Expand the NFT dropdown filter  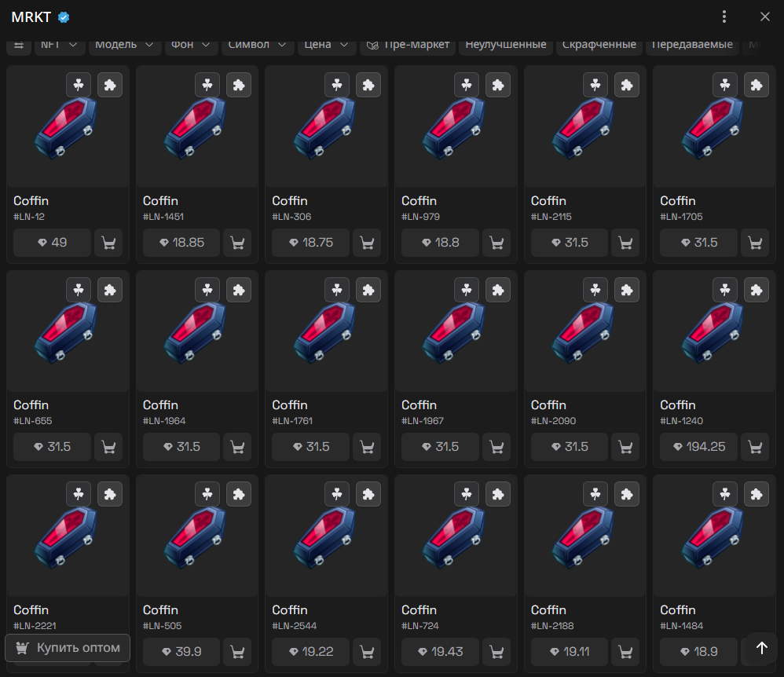tap(59, 45)
